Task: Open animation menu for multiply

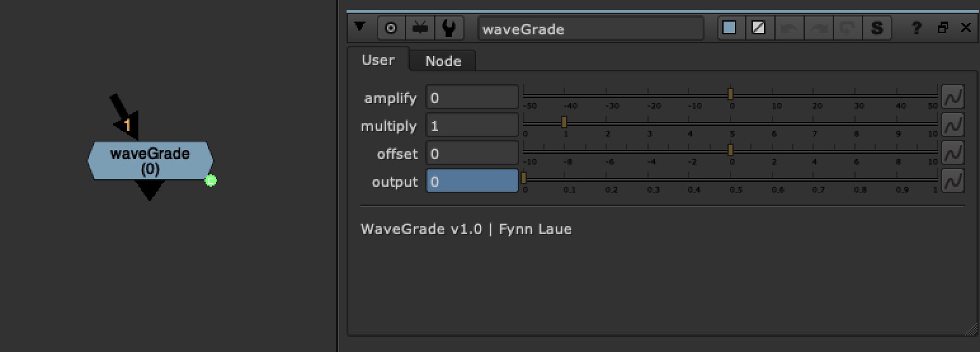Action: [953, 125]
